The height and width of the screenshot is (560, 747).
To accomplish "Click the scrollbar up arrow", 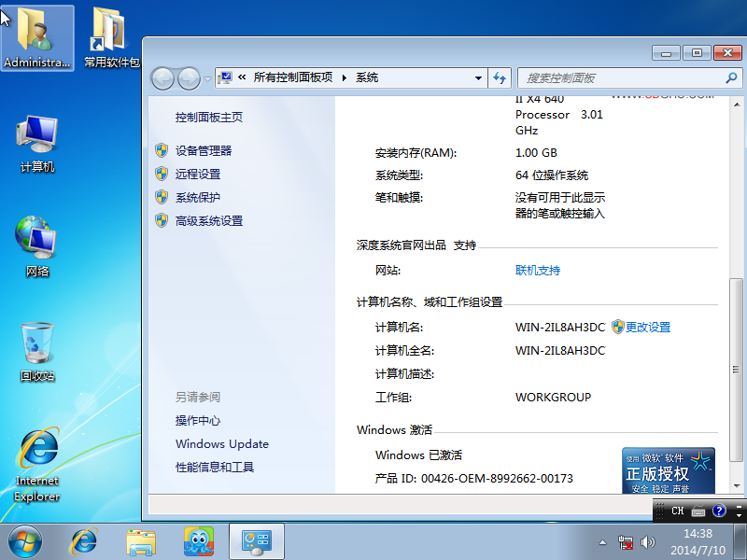I will coord(737,105).
